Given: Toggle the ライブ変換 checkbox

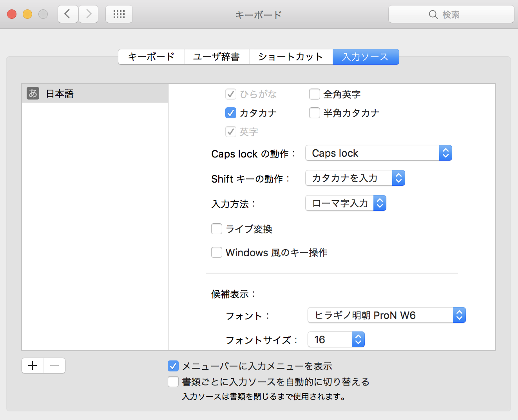Looking at the screenshot, I should click(217, 229).
